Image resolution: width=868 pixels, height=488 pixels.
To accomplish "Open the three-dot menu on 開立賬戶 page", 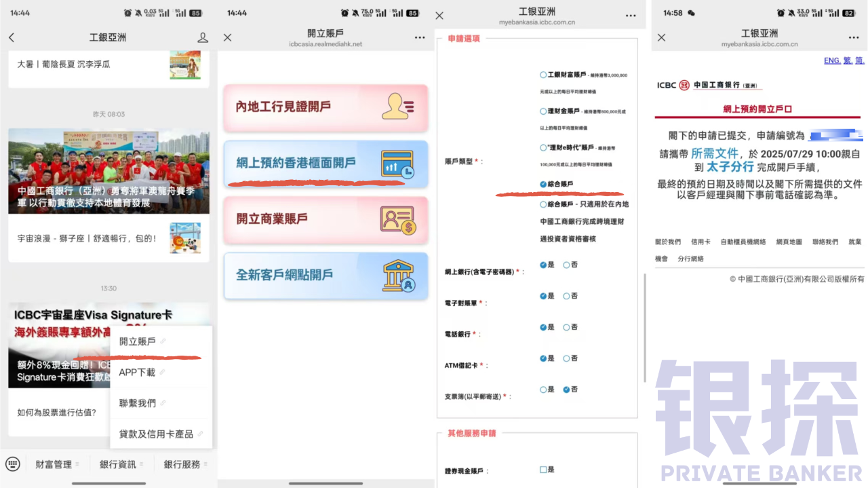I will [x=420, y=38].
